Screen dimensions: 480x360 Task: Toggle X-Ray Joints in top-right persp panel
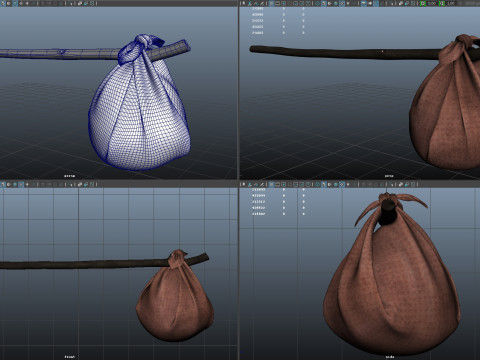[413, 3]
